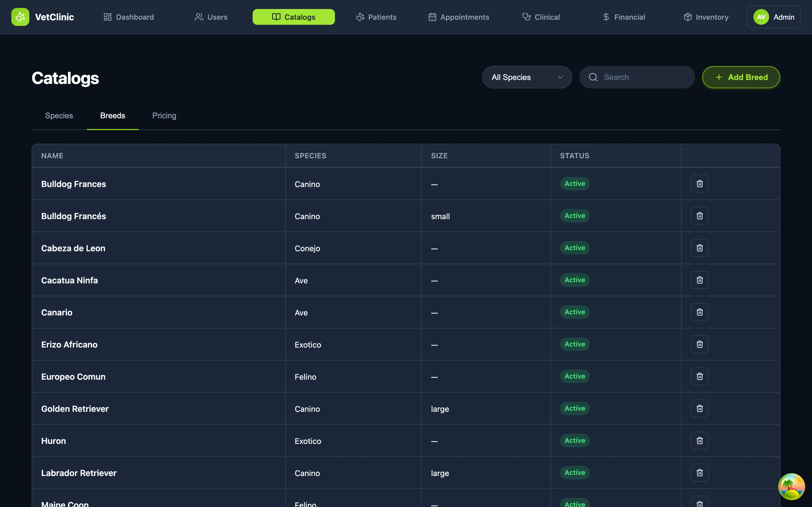The image size is (812, 507).
Task: Open the Pricing tab
Action: [164, 116]
